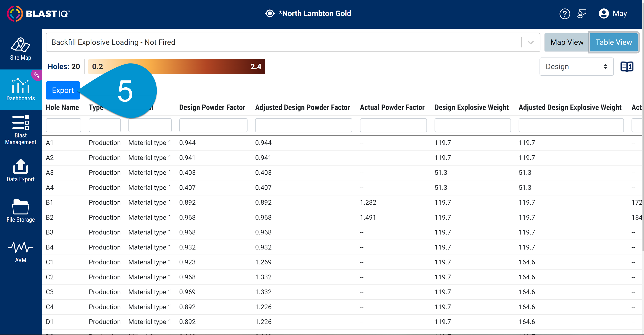The image size is (644, 335).
Task: Open File Storage
Action: coord(20,211)
